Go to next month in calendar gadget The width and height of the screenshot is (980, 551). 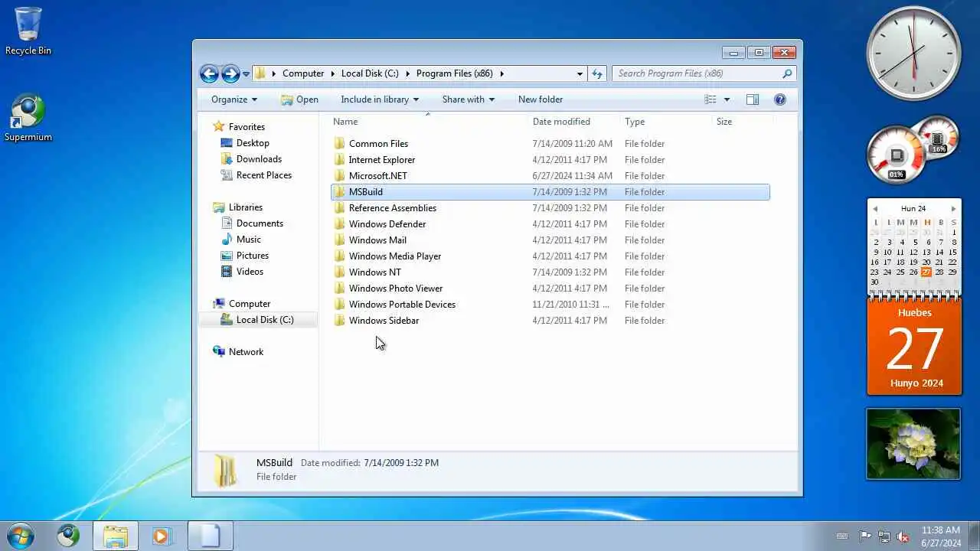coord(953,208)
